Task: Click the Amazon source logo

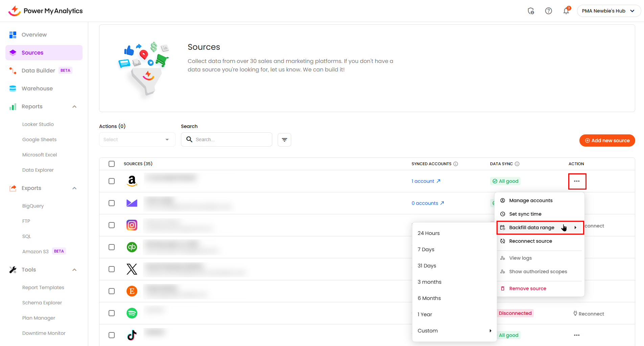Action: 132,181
